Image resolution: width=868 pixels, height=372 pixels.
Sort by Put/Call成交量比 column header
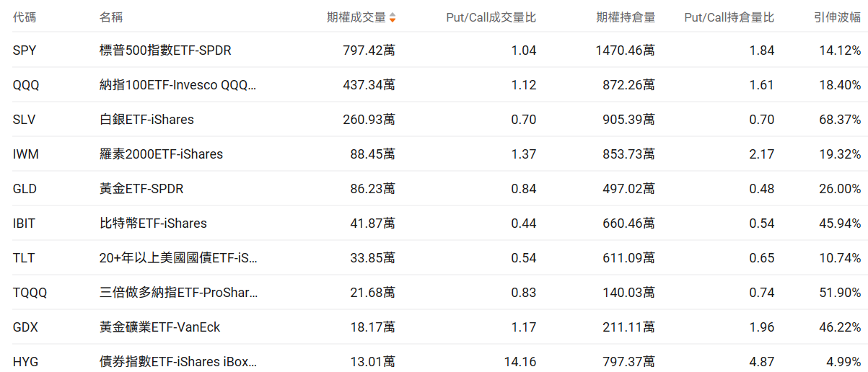[x=491, y=17]
